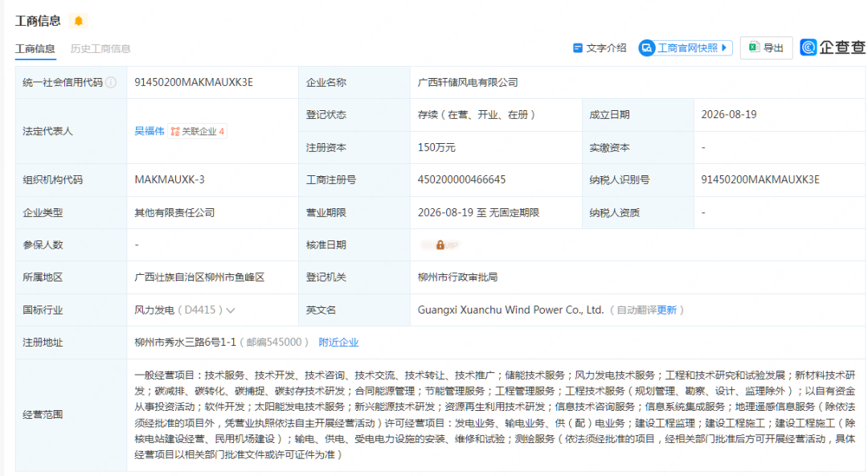Viewport: 868px width, 476px height.
Task: Click the 工商官网快照 button
Action: point(686,48)
